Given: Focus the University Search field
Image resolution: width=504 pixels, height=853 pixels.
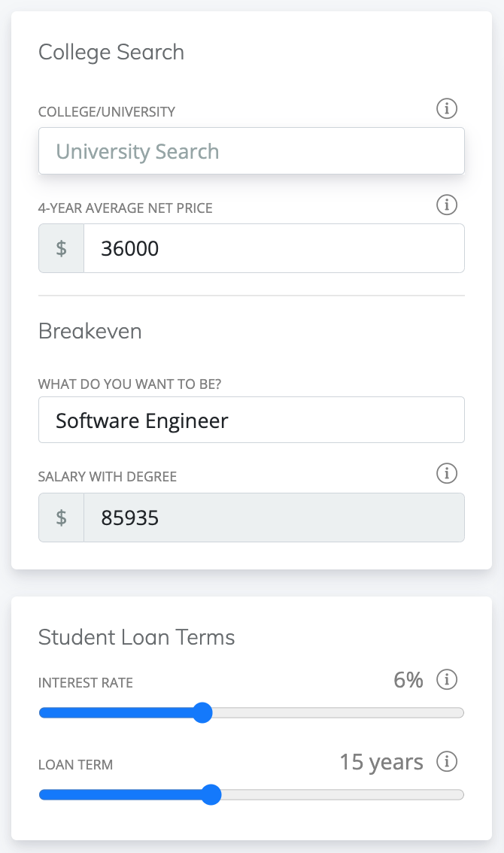Looking at the screenshot, I should [x=251, y=151].
